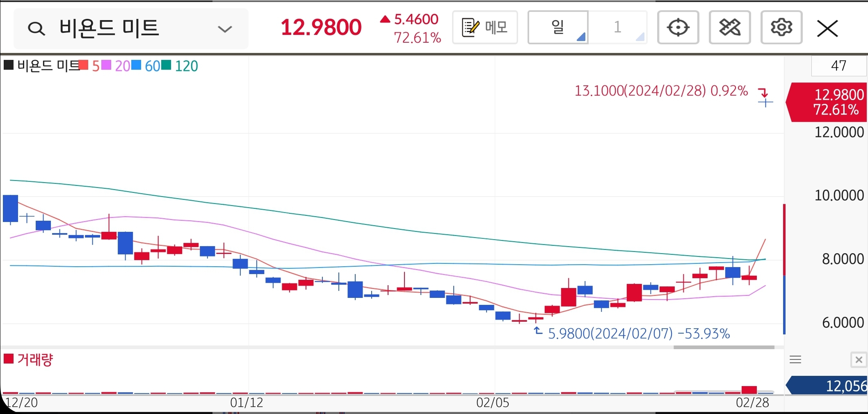The width and height of the screenshot is (868, 414).
Task: Click the 60-day moving average legend swatch
Action: point(136,65)
